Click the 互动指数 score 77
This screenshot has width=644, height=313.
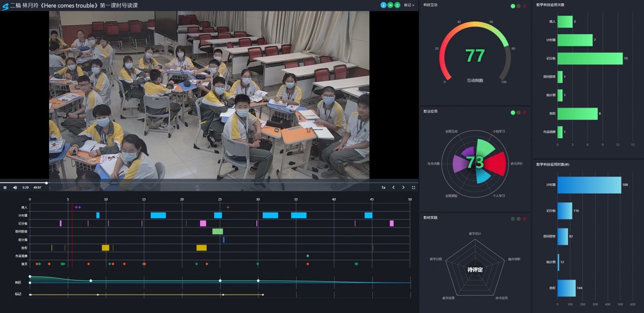coord(475,56)
